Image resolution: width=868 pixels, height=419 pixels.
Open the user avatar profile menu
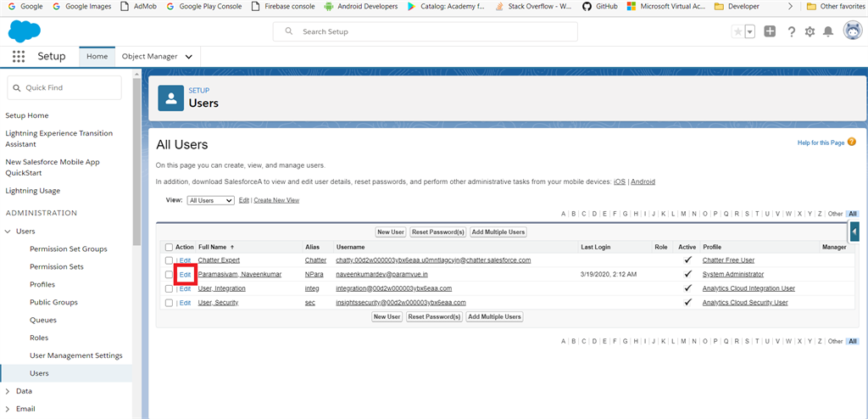[x=853, y=31]
